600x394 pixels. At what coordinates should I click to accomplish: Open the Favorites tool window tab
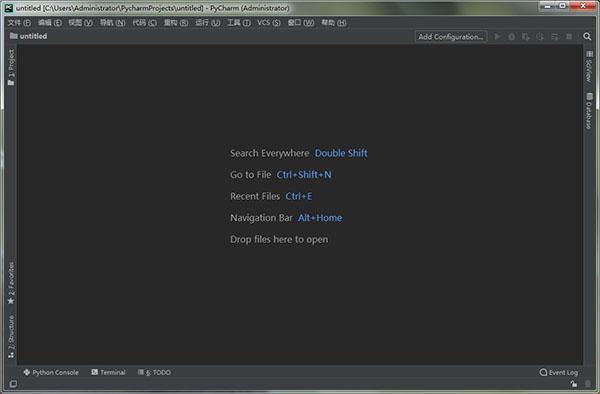tap(11, 283)
